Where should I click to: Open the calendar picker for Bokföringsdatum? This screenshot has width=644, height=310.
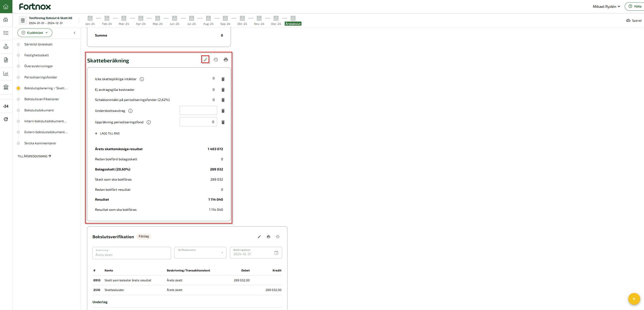276,253
